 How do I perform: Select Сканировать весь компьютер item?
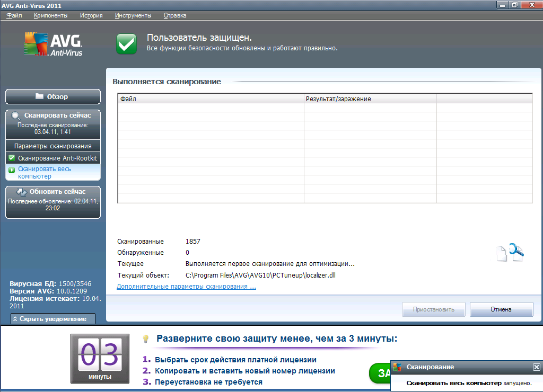(x=53, y=172)
